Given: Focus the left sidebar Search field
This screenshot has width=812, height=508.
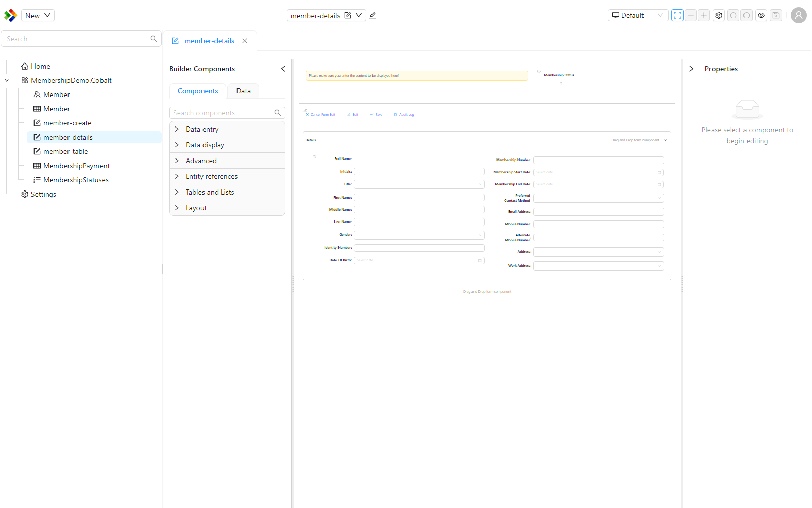Looking at the screenshot, I should point(74,39).
